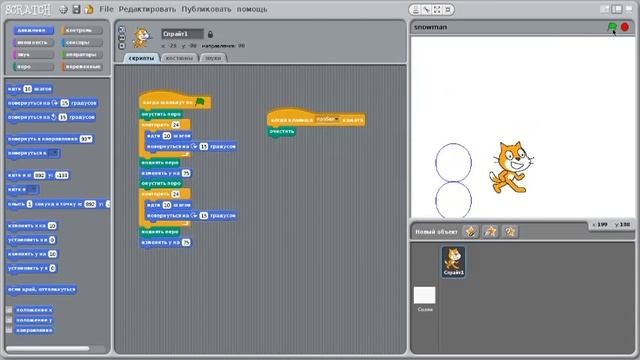Click the padlock icon next to sprite name
Viewport: 640px width, 360px height.
(x=210, y=34)
